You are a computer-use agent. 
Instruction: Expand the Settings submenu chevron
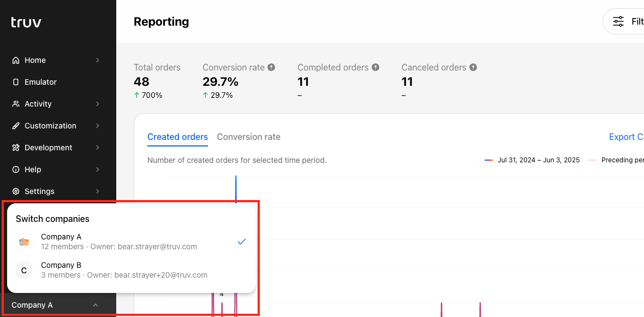98,191
